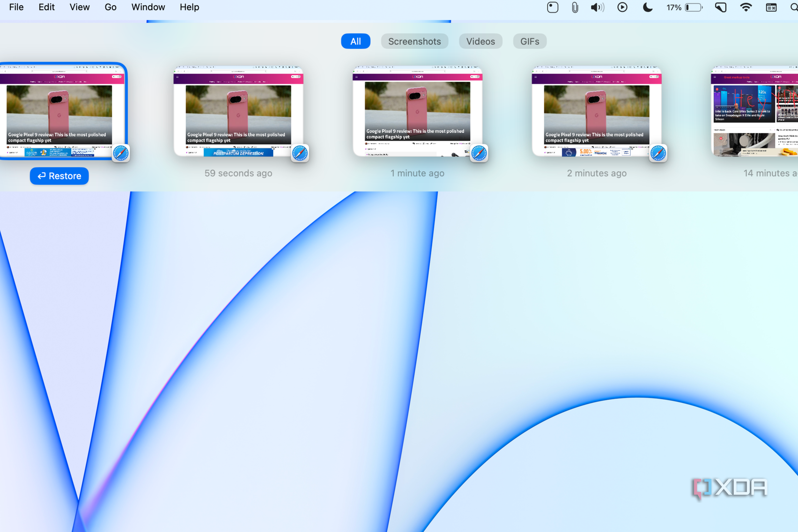This screenshot has width=798, height=532.
Task: Select the Screenshots filter
Action: coord(414,41)
